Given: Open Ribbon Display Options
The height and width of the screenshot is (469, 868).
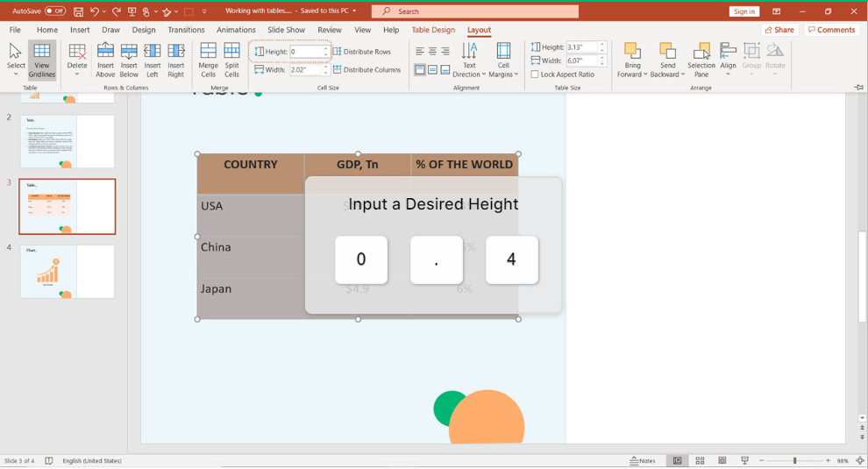Looking at the screenshot, I should pyautogui.click(x=776, y=11).
